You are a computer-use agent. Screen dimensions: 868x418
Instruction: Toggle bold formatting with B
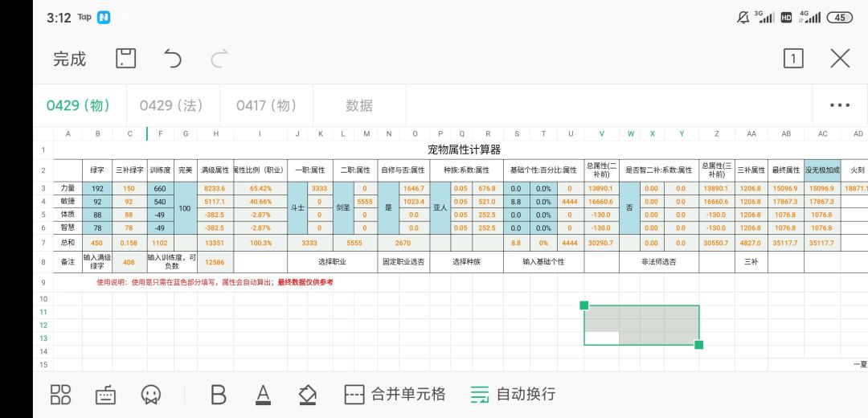point(219,395)
